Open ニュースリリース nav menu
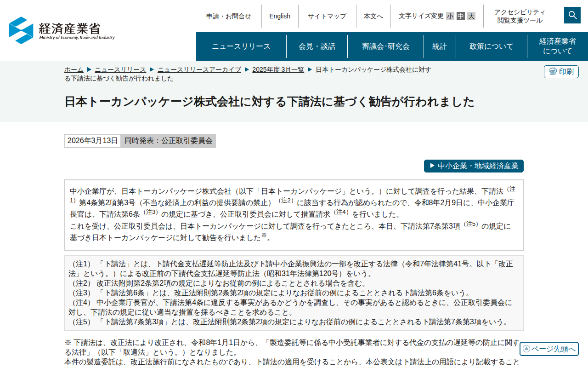Image resolution: width=588 pixels, height=368 pixels. point(241,46)
